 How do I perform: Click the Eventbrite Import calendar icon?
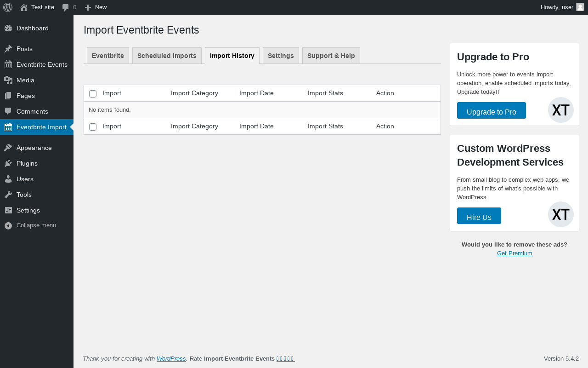coord(8,127)
